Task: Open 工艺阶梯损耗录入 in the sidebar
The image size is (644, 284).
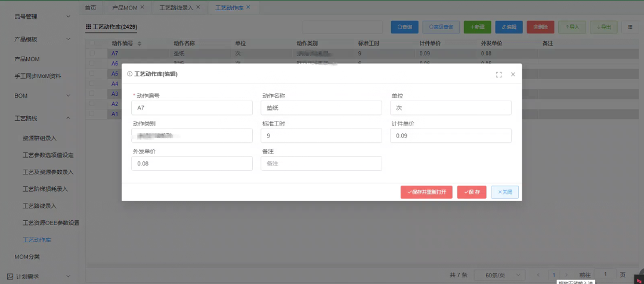Action: (x=45, y=189)
